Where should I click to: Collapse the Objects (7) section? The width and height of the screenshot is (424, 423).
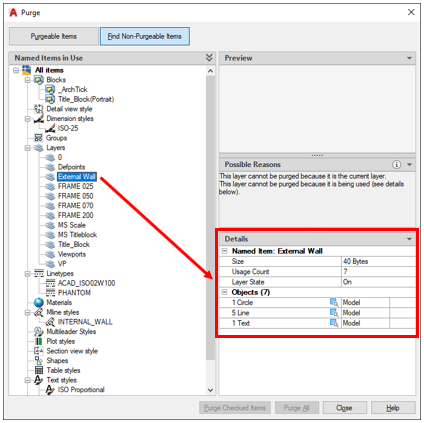click(x=225, y=292)
